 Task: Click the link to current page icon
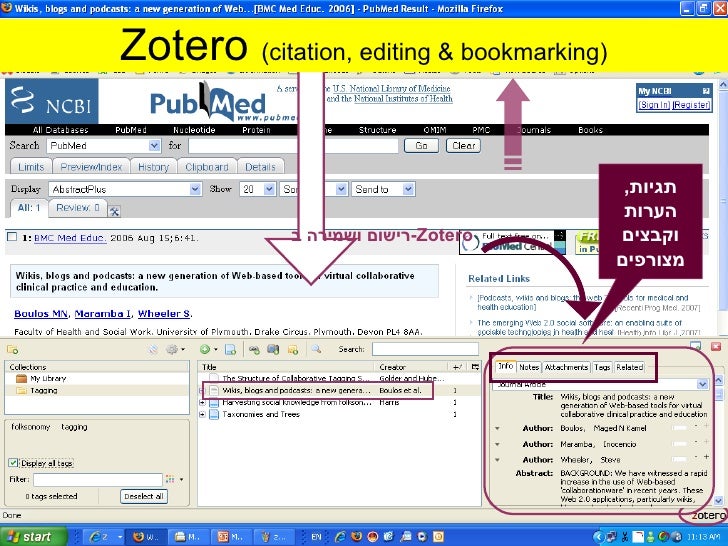tap(254, 350)
